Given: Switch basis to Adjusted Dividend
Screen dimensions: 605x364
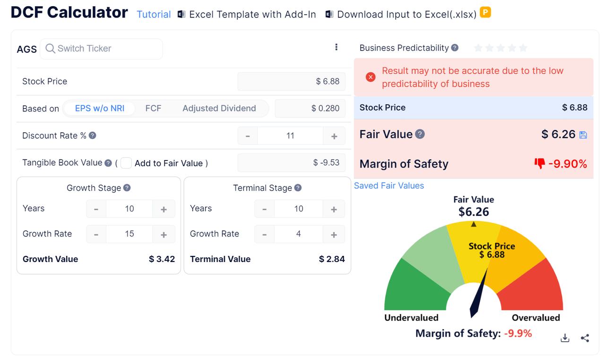Looking at the screenshot, I should pyautogui.click(x=219, y=108).
